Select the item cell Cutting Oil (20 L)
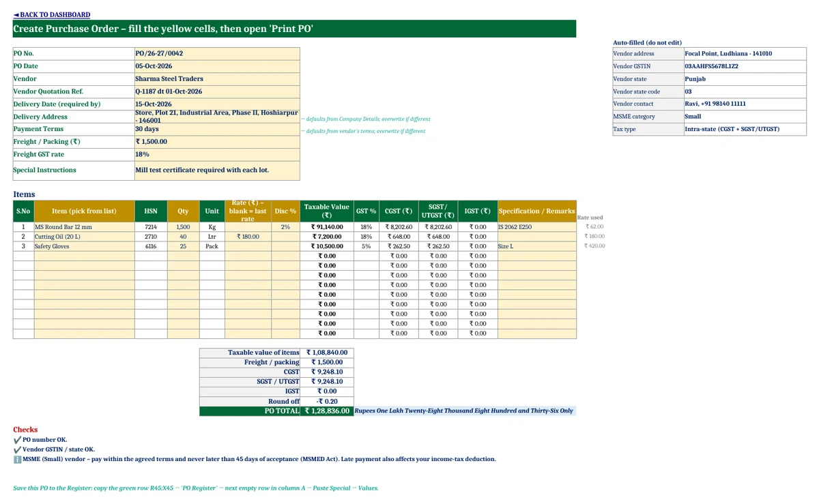Screen dimensions: 819x504 [84, 237]
